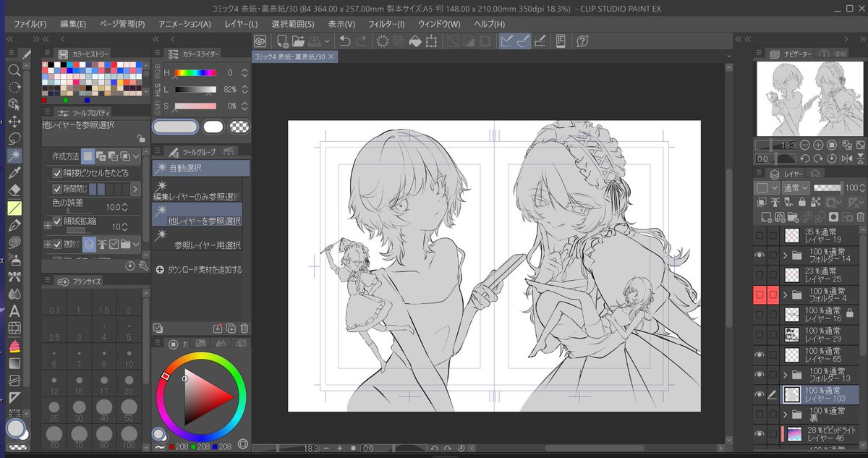Image resolution: width=868 pixels, height=458 pixels.
Task: Click the smartphone connection icon
Action: click(x=561, y=41)
